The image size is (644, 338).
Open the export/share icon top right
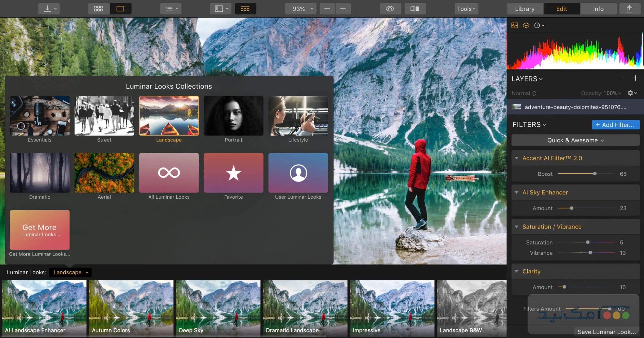(x=629, y=8)
